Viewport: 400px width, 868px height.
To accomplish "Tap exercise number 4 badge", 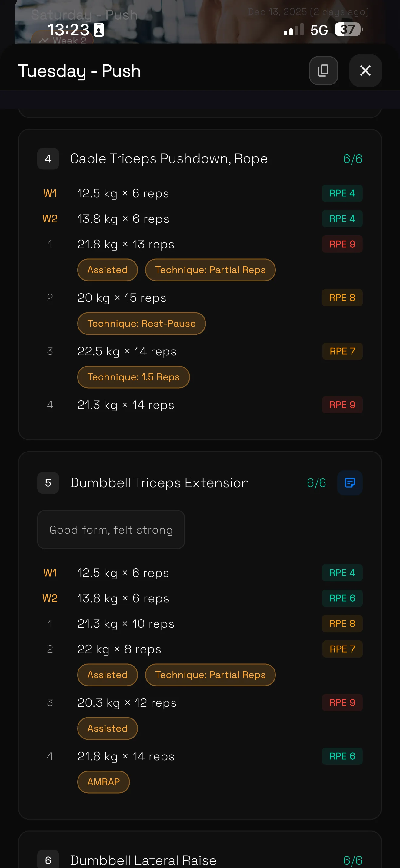I will pyautogui.click(x=48, y=159).
